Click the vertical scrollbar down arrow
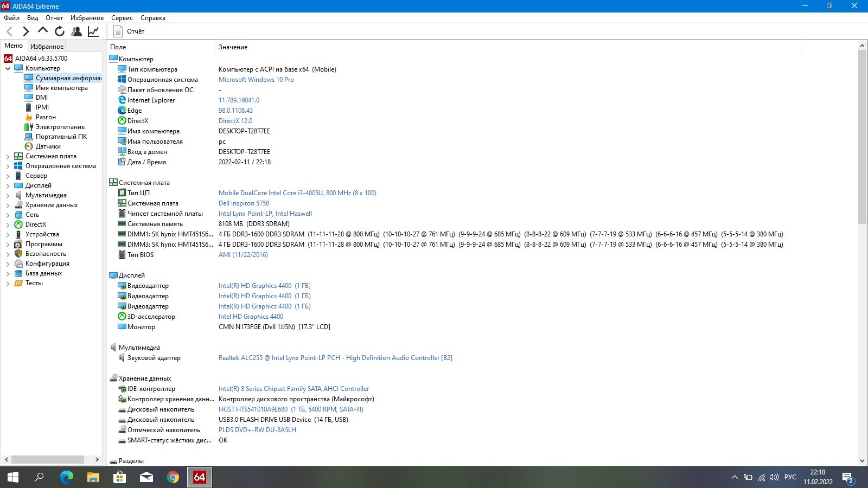The height and width of the screenshot is (488, 868). [863, 461]
